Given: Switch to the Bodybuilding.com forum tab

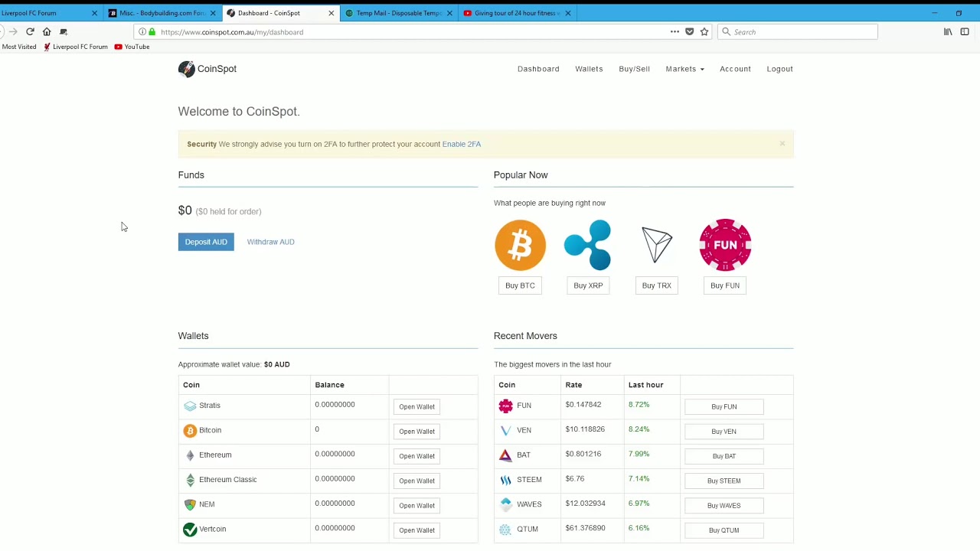Looking at the screenshot, I should pyautogui.click(x=161, y=13).
